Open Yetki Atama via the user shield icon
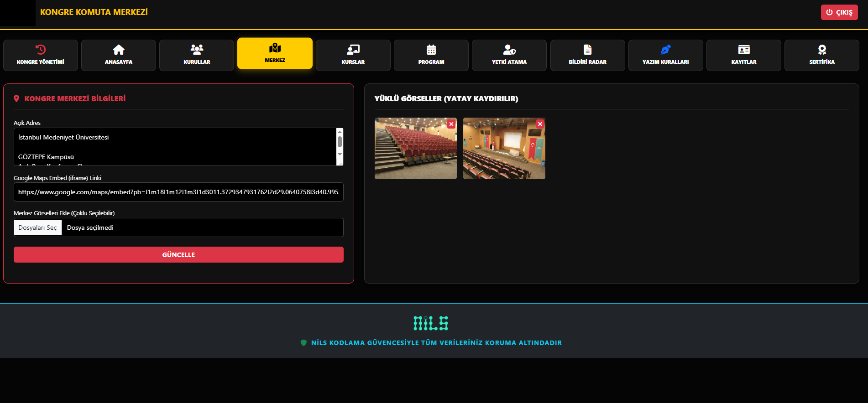This screenshot has height=403, width=868. pyautogui.click(x=509, y=50)
